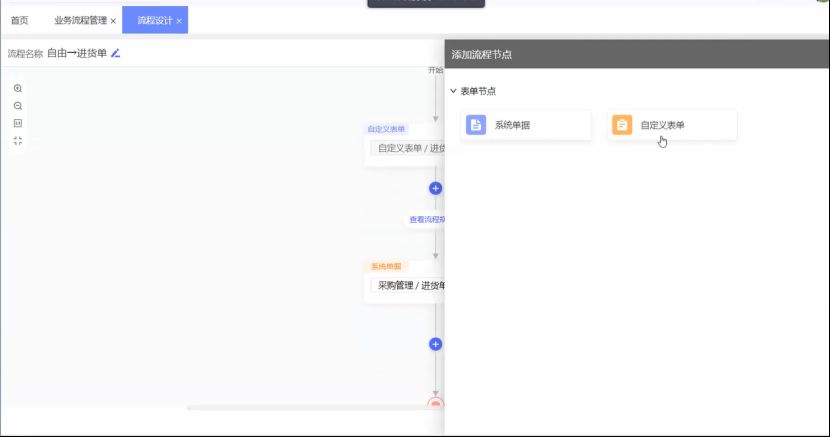The image size is (830, 437).
Task: Switch to the 业务流程管理 tab
Action: pos(80,20)
